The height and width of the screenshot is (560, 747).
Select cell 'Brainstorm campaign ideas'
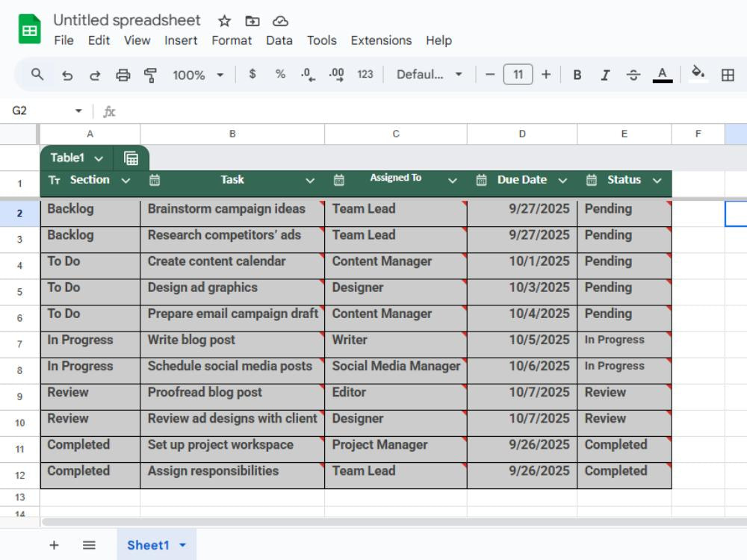[x=232, y=213]
